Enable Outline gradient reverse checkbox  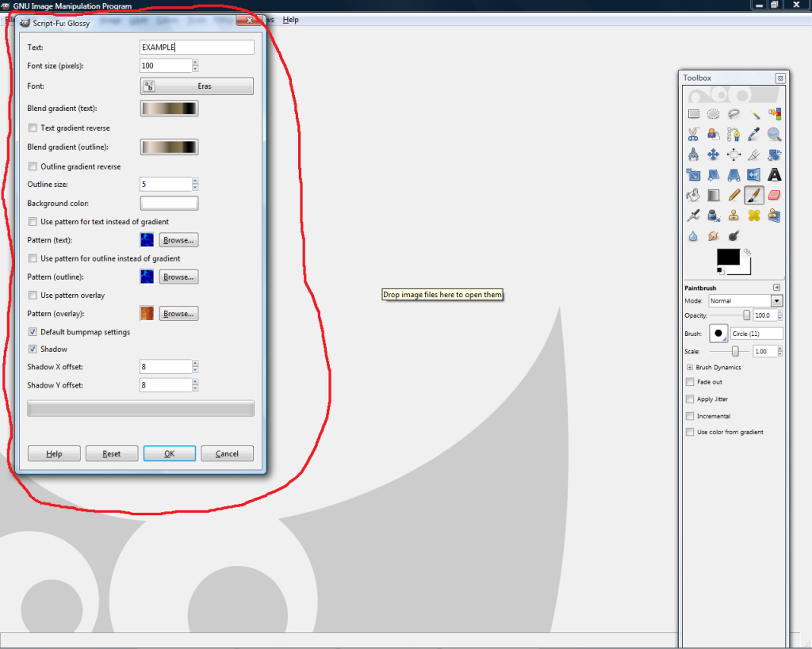coord(33,166)
